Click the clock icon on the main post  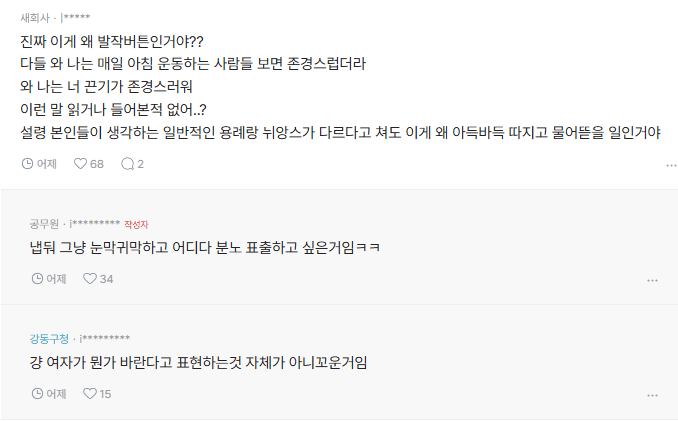(27, 163)
